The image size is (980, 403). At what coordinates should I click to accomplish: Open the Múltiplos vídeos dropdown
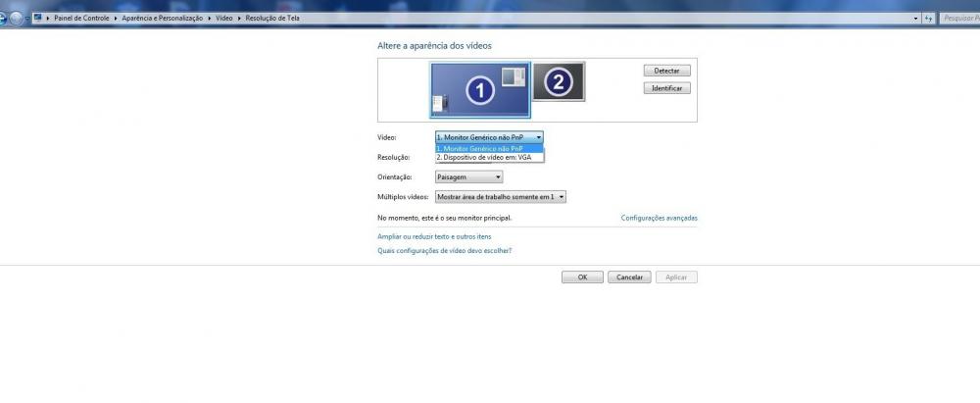(x=501, y=197)
